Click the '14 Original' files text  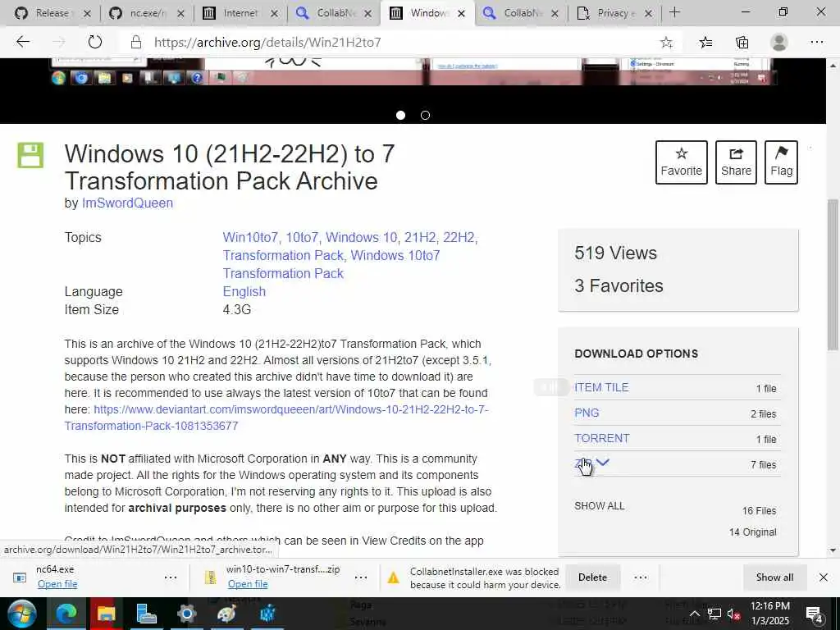pyautogui.click(x=753, y=532)
